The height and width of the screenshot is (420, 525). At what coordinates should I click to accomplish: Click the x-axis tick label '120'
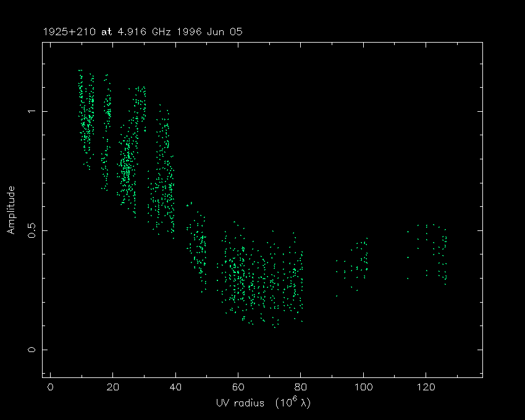coord(426,387)
